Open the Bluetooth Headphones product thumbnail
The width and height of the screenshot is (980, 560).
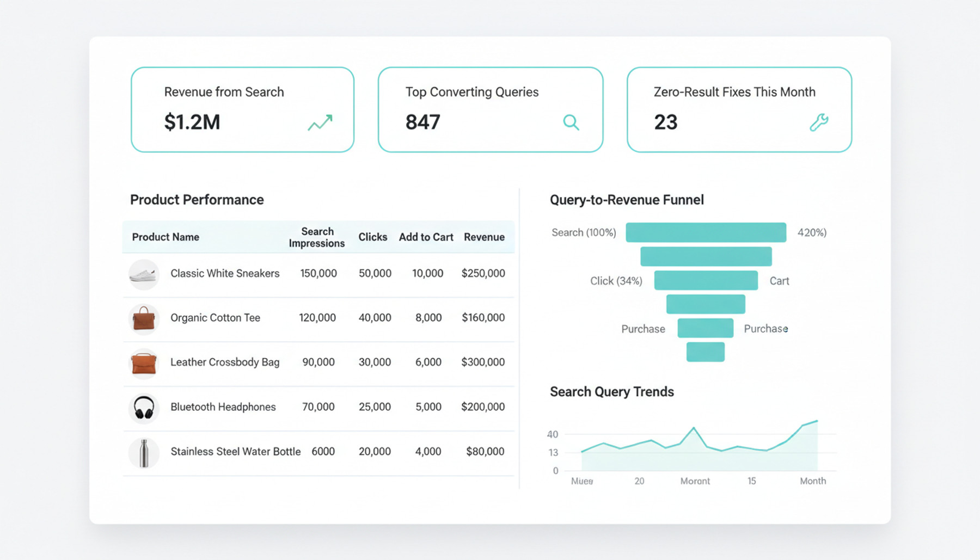coord(144,408)
